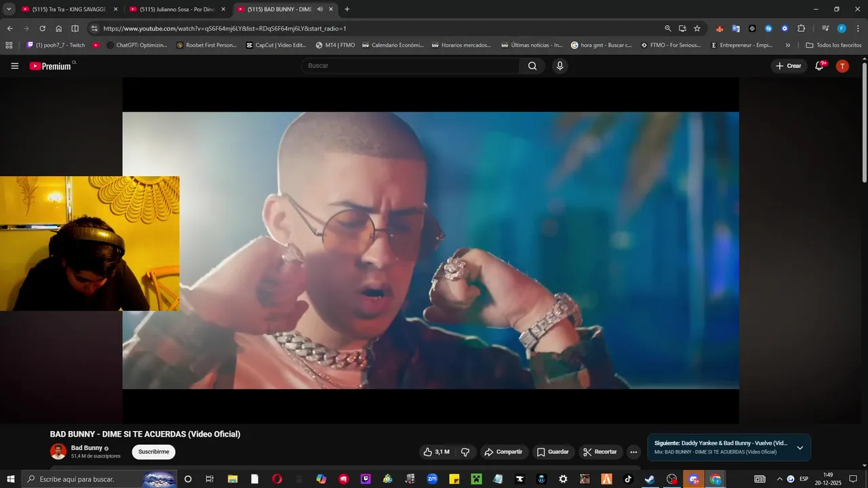Open the YouTube hamburger guide menu
The image size is (868, 488).
coord(15,66)
